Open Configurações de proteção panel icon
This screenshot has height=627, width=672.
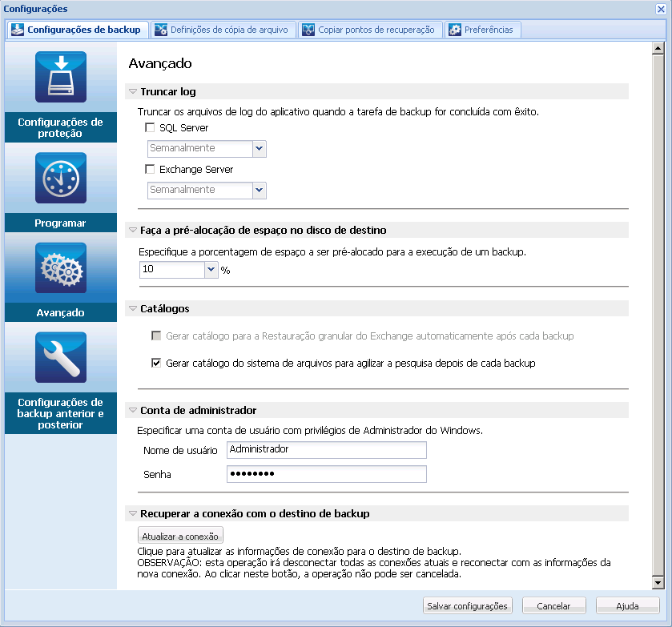60,77
